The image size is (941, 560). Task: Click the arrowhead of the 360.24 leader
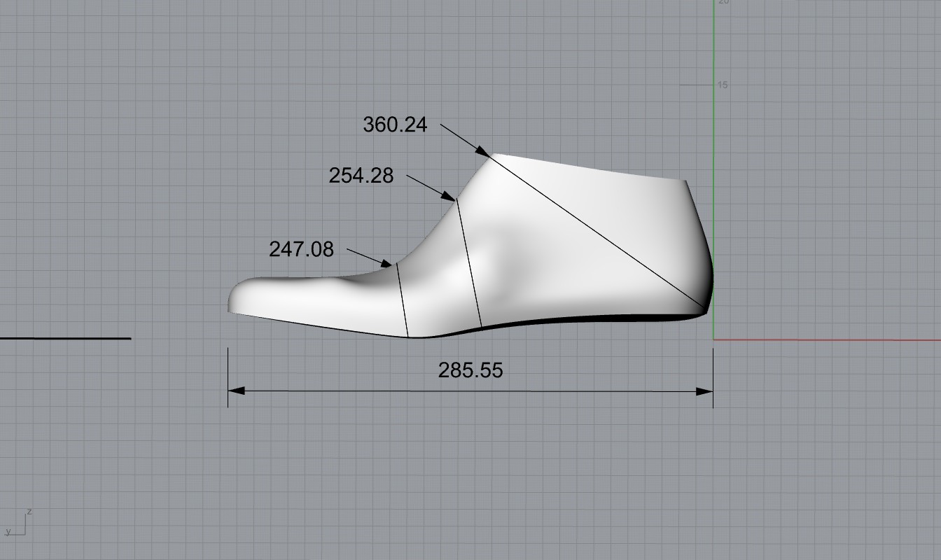(x=483, y=152)
